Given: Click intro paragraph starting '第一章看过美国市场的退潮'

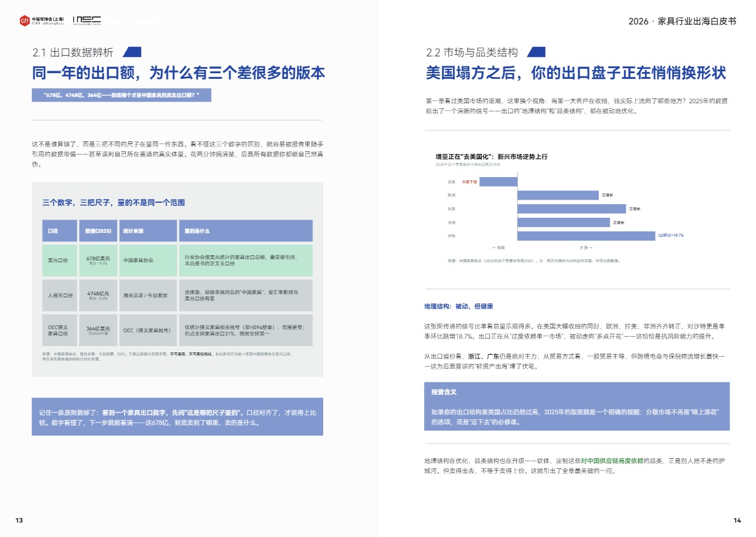Looking at the screenshot, I should [576, 105].
